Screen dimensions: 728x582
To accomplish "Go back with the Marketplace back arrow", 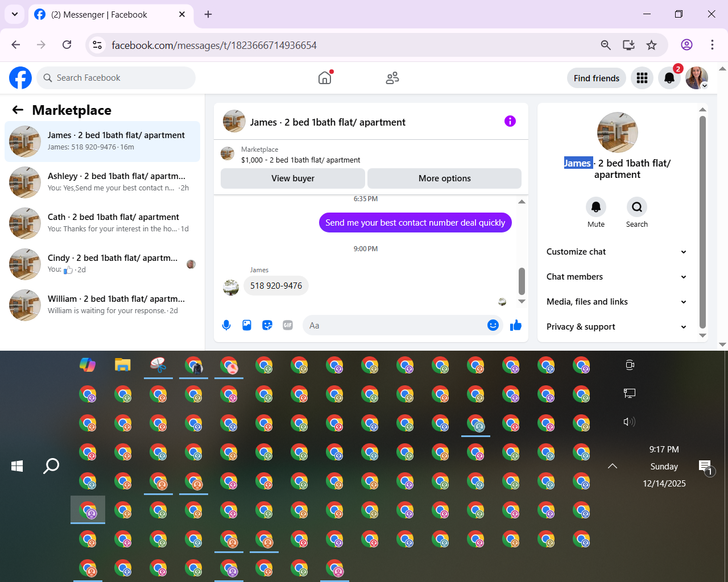I will click(x=18, y=110).
